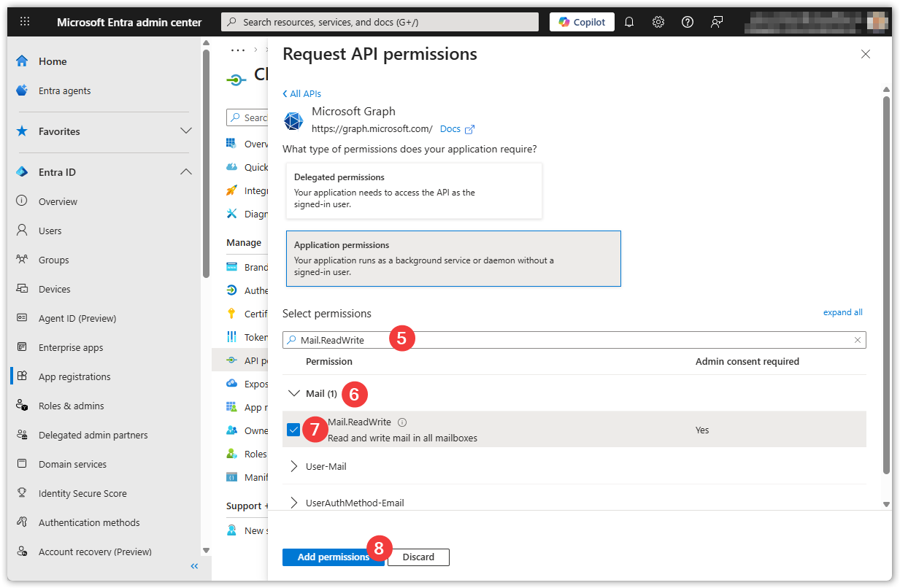Open the settings gear icon
This screenshot has height=588, width=900.
658,22
